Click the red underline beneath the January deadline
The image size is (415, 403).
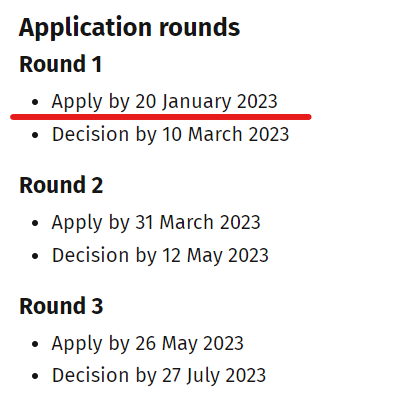161,117
